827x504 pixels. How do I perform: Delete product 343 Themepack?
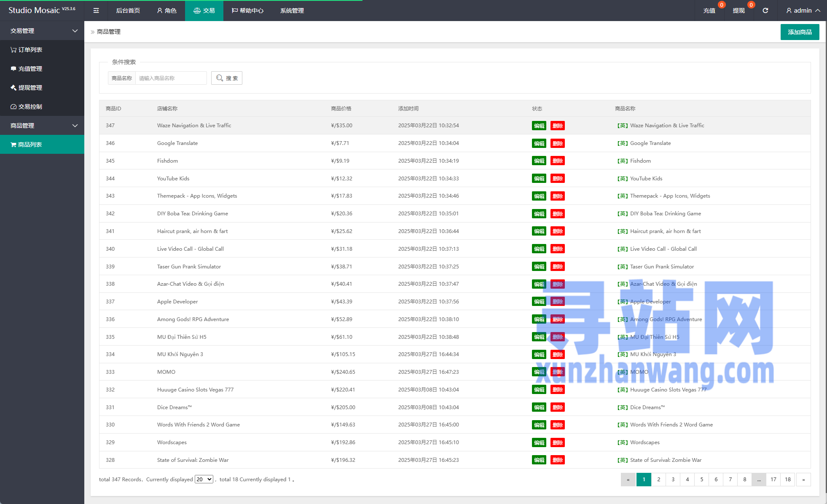pyautogui.click(x=558, y=196)
